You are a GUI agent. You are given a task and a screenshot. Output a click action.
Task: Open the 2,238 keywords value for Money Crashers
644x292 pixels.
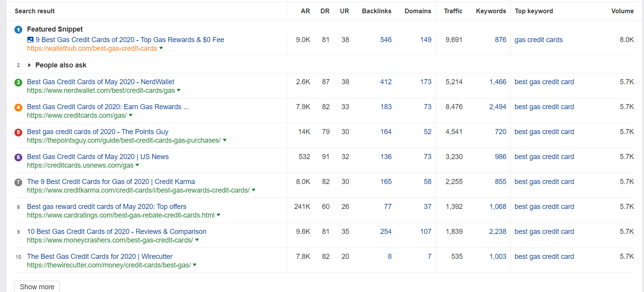(498, 232)
